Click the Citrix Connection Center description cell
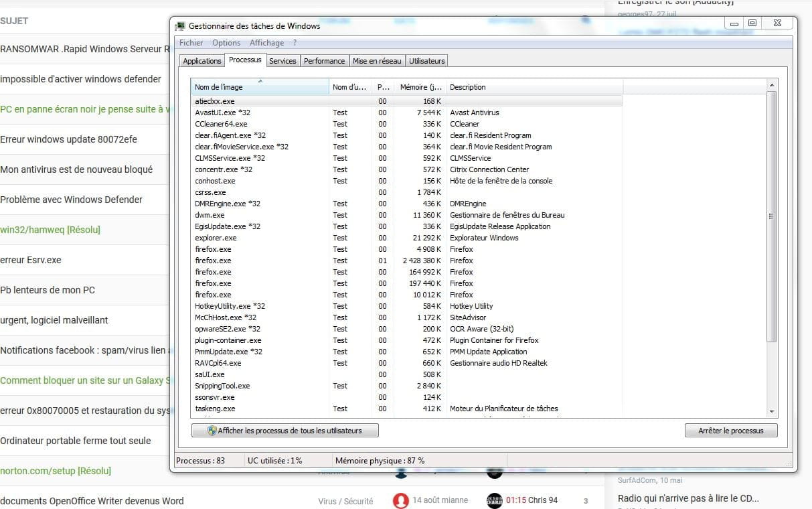This screenshot has width=812, height=509. tap(489, 169)
